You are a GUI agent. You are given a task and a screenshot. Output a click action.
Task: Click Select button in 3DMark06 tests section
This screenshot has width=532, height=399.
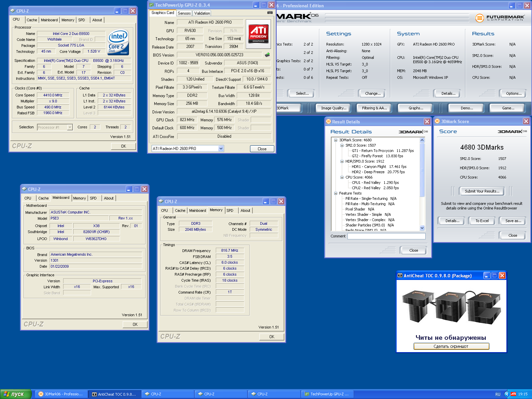(x=302, y=93)
